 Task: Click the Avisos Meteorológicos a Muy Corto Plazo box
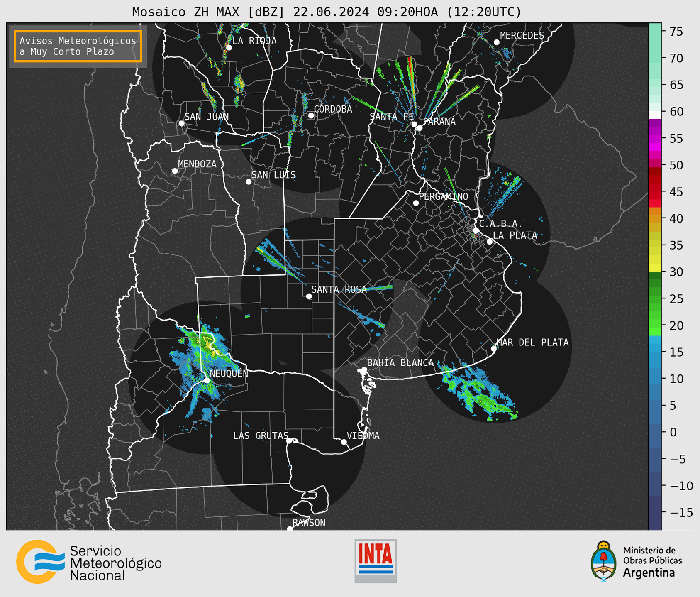pos(78,46)
